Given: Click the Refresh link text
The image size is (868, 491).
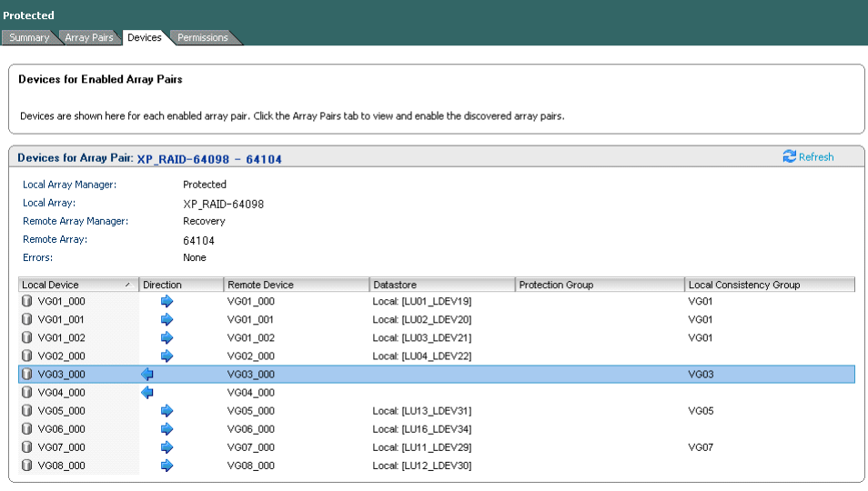Looking at the screenshot, I should (x=816, y=157).
